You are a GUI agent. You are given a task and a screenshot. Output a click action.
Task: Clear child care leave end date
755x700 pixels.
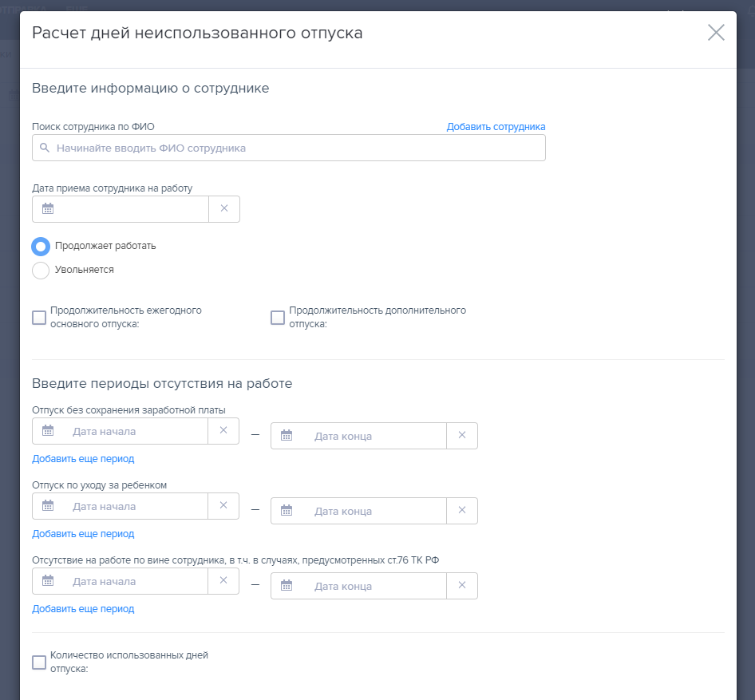pos(461,511)
